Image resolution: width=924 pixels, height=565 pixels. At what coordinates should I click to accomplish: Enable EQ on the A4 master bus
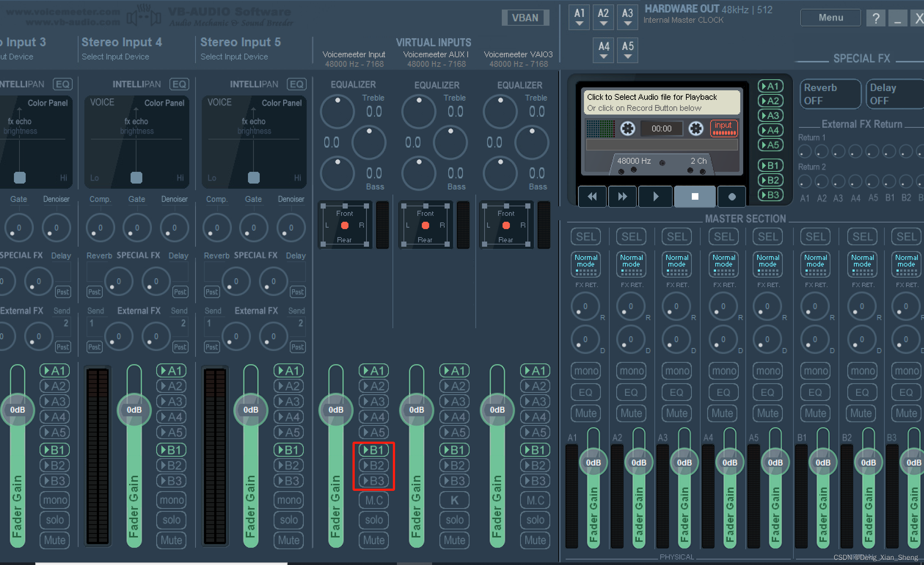pos(723,392)
